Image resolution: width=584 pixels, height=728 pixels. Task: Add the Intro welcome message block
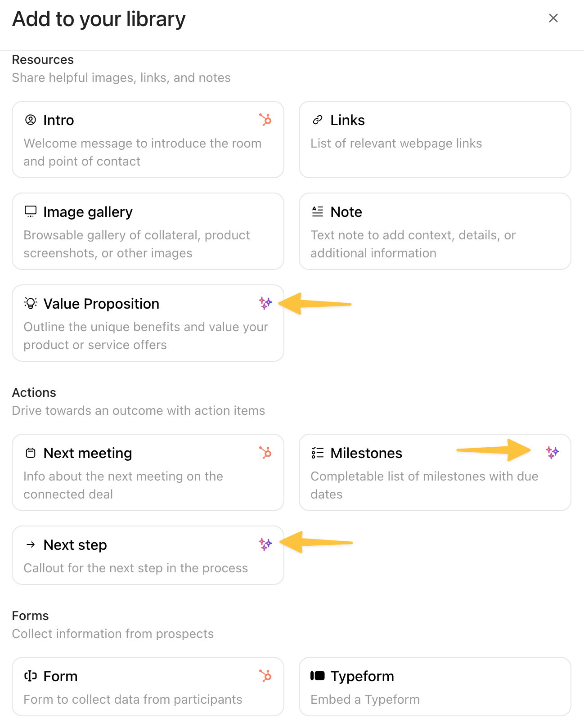(x=148, y=139)
